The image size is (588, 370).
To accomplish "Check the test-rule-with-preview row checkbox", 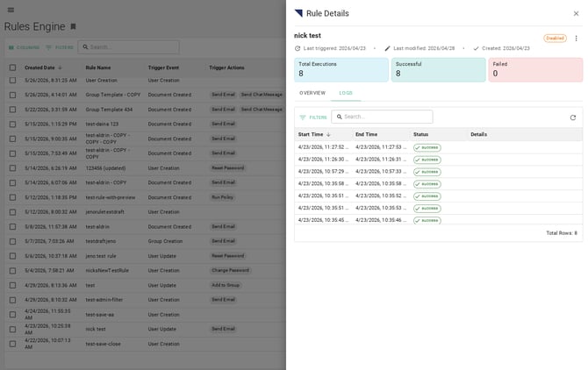I will 13,198.
